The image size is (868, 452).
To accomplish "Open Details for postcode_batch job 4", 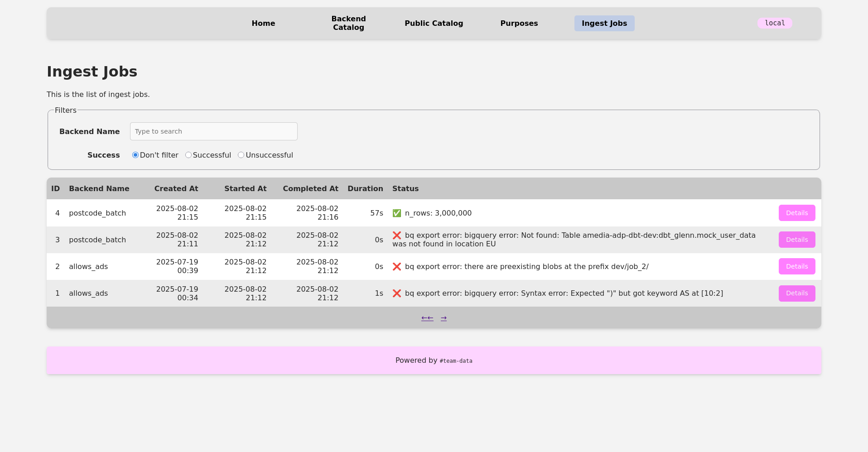I will point(796,213).
